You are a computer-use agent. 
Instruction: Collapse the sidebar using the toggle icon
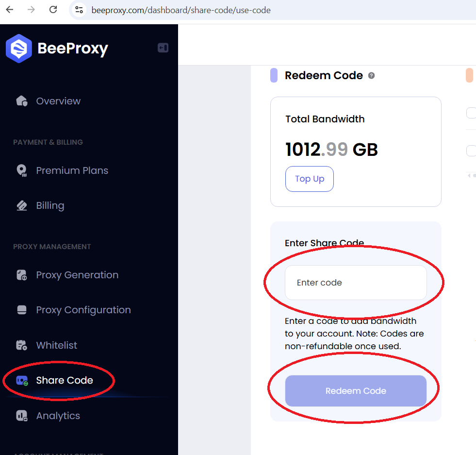click(163, 48)
